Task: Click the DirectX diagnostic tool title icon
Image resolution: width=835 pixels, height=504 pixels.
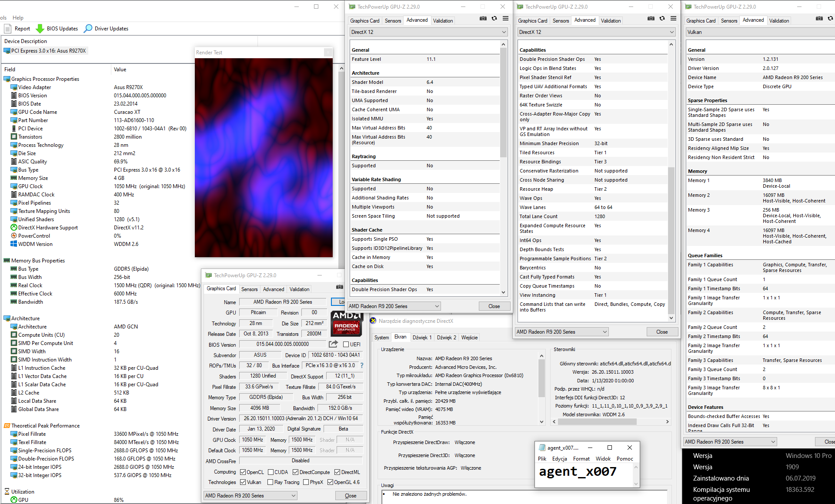Action: (373, 321)
